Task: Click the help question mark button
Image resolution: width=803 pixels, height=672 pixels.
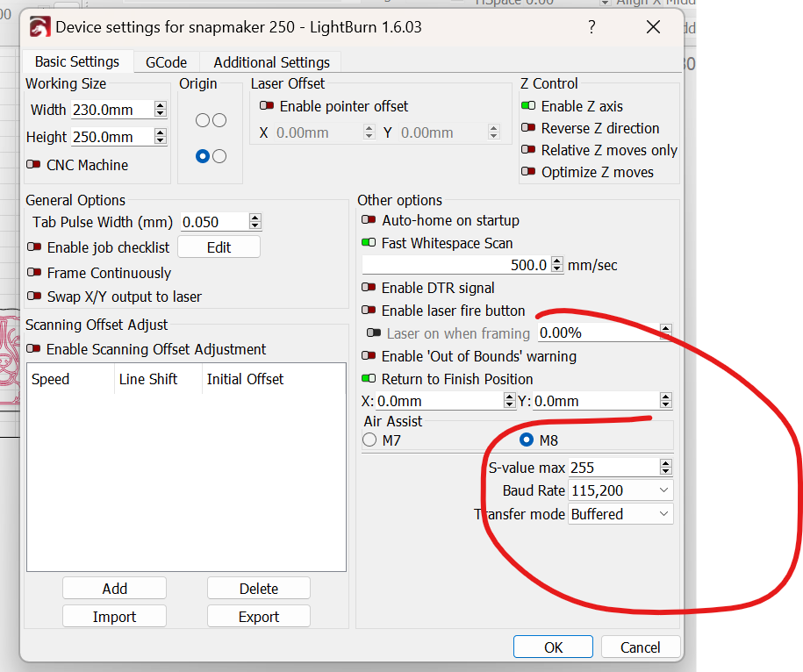Action: coord(591,26)
